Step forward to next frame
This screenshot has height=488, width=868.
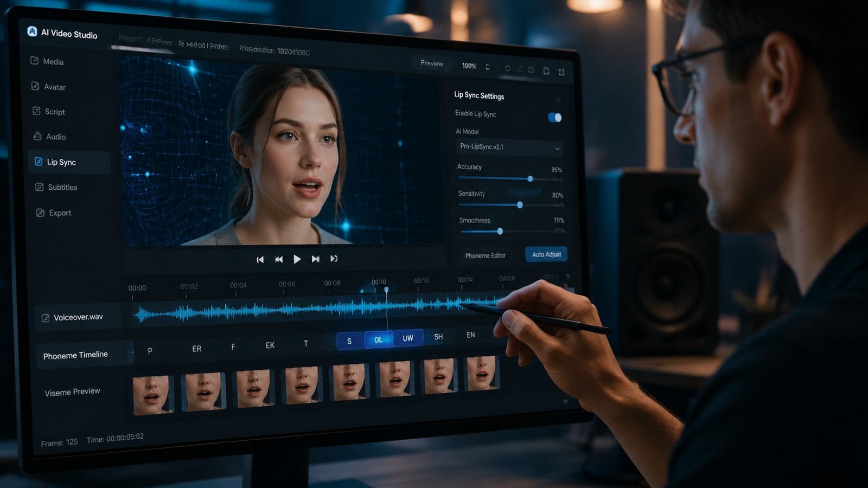tap(315, 259)
